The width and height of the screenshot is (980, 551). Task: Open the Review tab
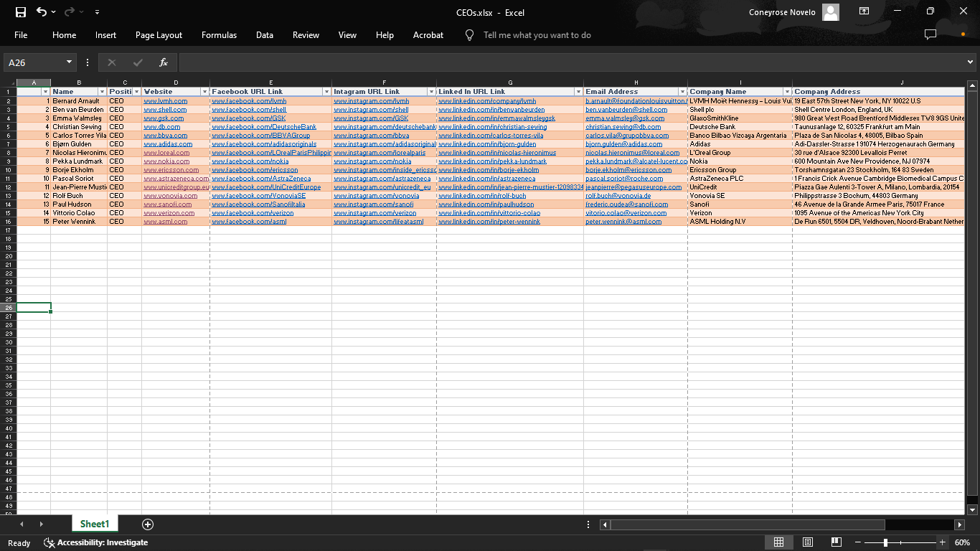[306, 35]
